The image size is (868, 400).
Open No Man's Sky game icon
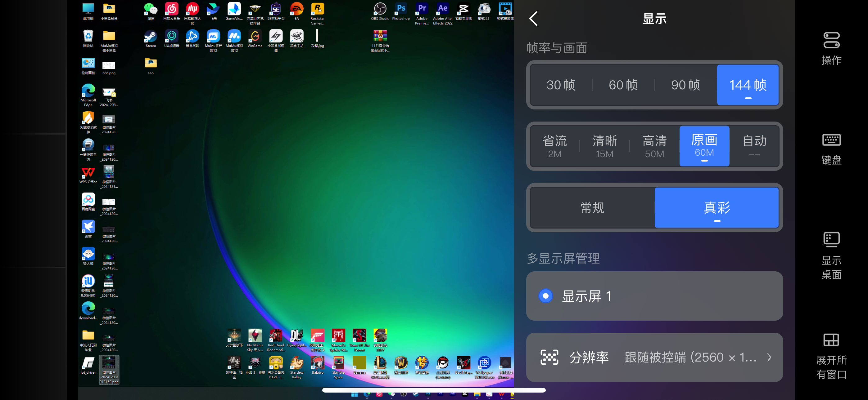point(255,340)
